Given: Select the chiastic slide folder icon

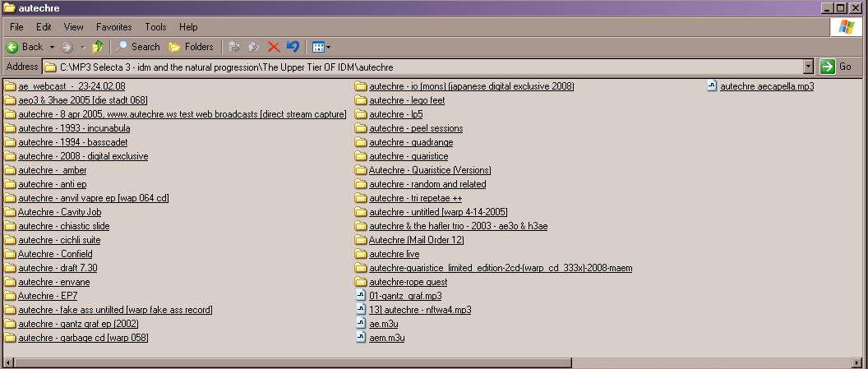Looking at the screenshot, I should (x=10, y=226).
